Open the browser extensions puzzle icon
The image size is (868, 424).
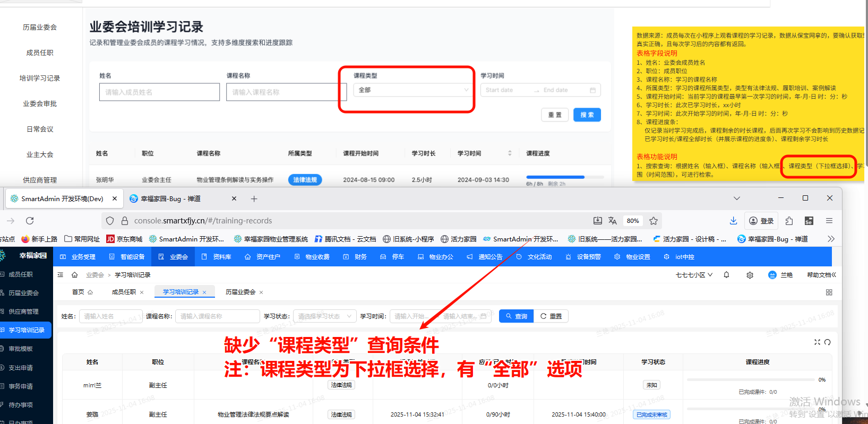tap(789, 221)
